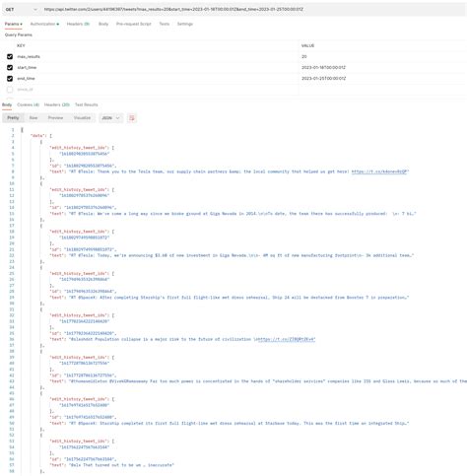Toggle the line wrap icon next to JSON
The height and width of the screenshot is (476, 467).
(x=132, y=118)
